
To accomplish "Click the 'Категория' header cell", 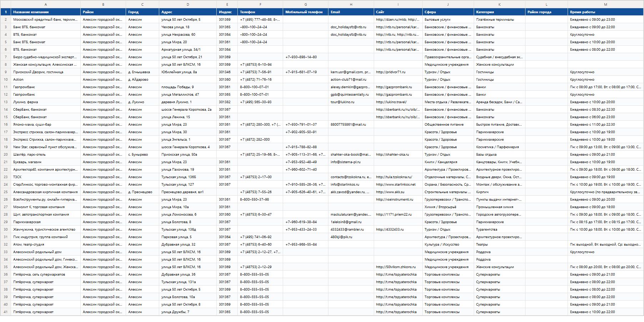I will tap(499, 12).
